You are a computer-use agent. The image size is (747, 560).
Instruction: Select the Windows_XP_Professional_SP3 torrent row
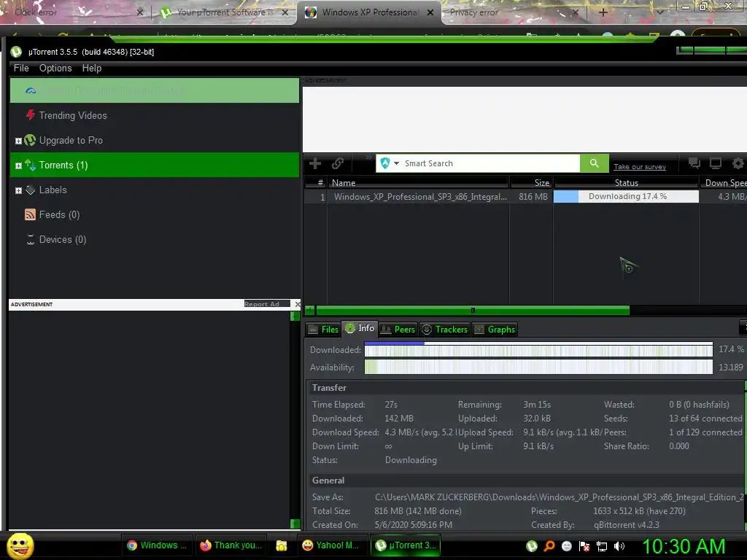coord(525,197)
